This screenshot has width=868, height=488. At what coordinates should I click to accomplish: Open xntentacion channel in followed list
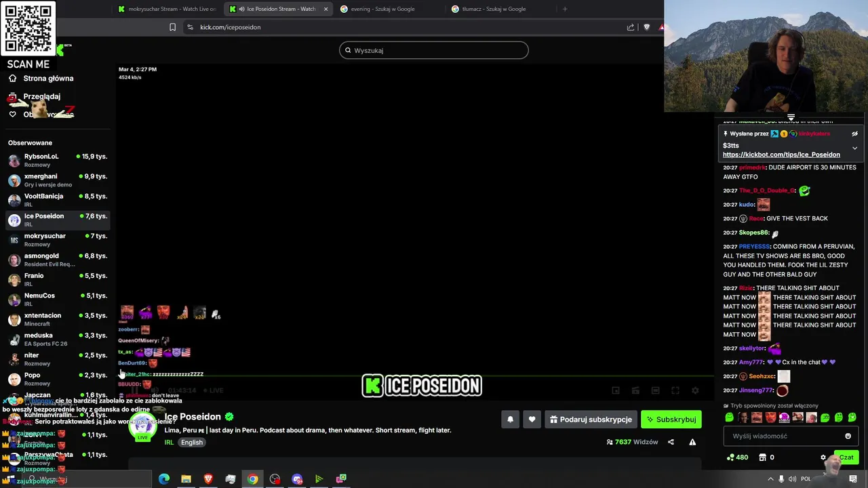58,319
